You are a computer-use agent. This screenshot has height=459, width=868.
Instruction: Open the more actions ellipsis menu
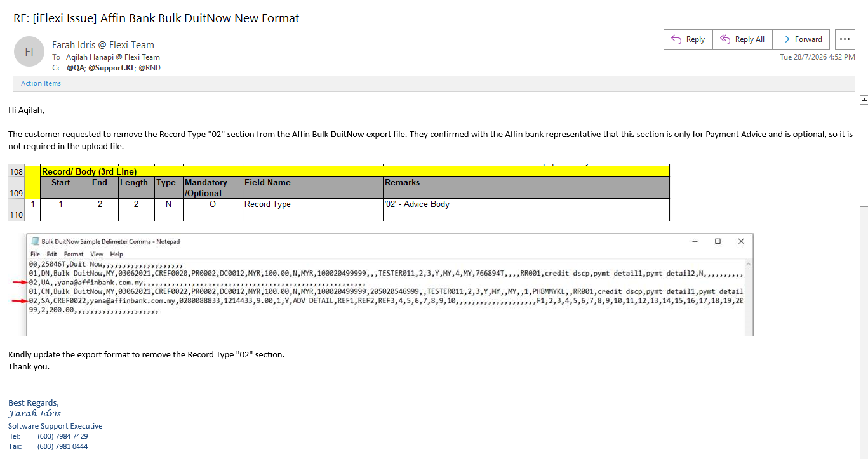click(x=845, y=39)
